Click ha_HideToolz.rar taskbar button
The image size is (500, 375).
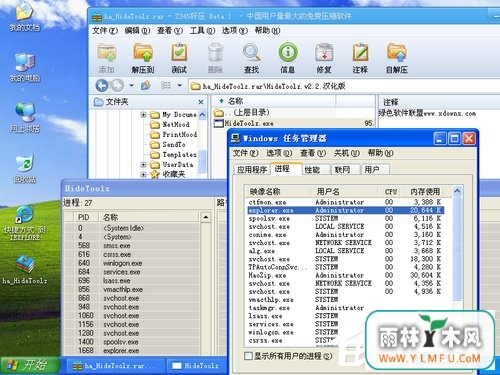point(115,366)
